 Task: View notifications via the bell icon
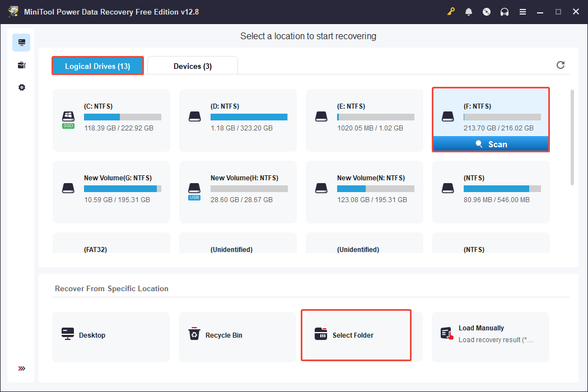pyautogui.click(x=469, y=11)
